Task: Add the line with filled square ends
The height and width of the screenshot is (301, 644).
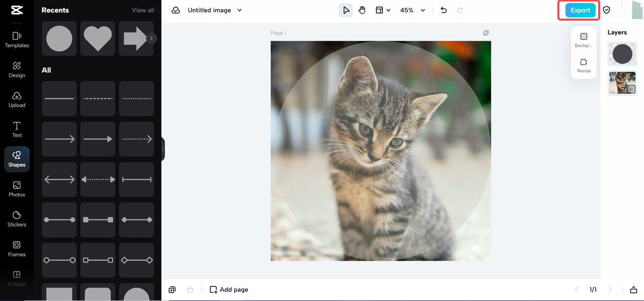Action: [x=98, y=220]
